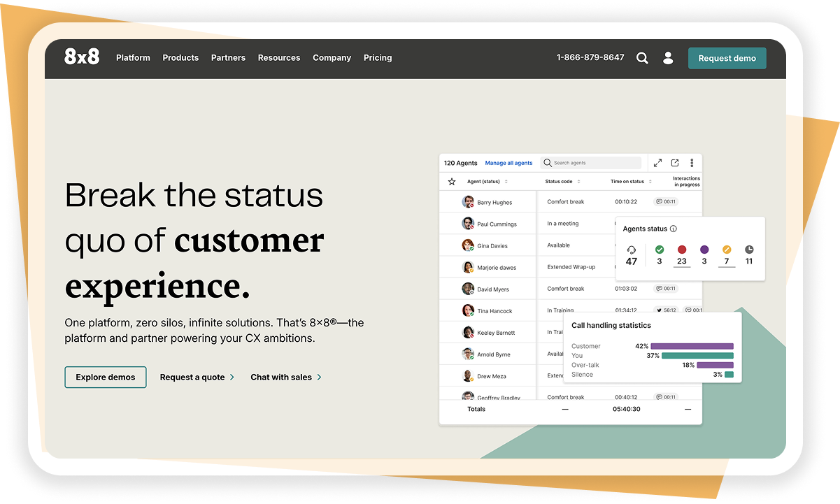Image resolution: width=840 pixels, height=504 pixels.
Task: Sort by Time on status column arrows
Action: [x=650, y=182]
